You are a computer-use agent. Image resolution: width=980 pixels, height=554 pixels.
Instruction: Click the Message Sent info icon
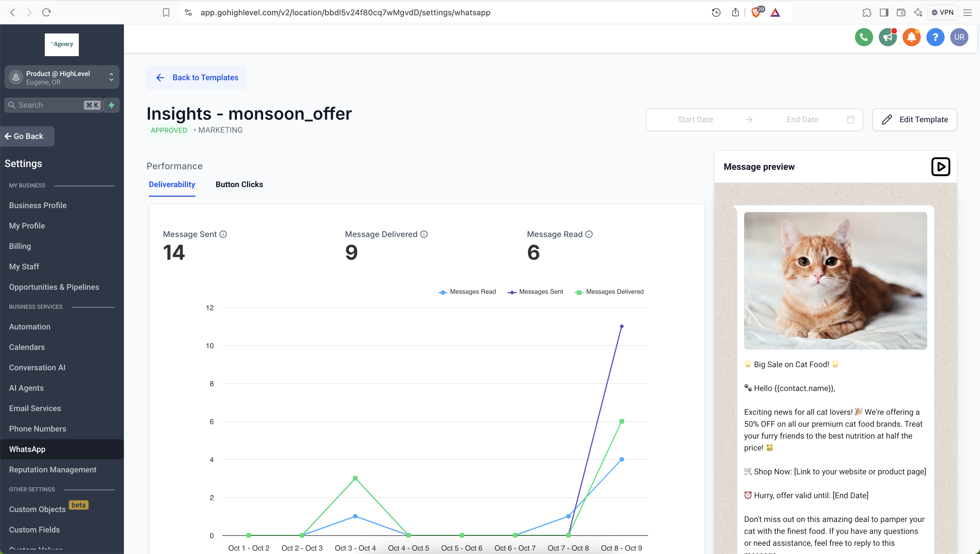click(x=223, y=234)
